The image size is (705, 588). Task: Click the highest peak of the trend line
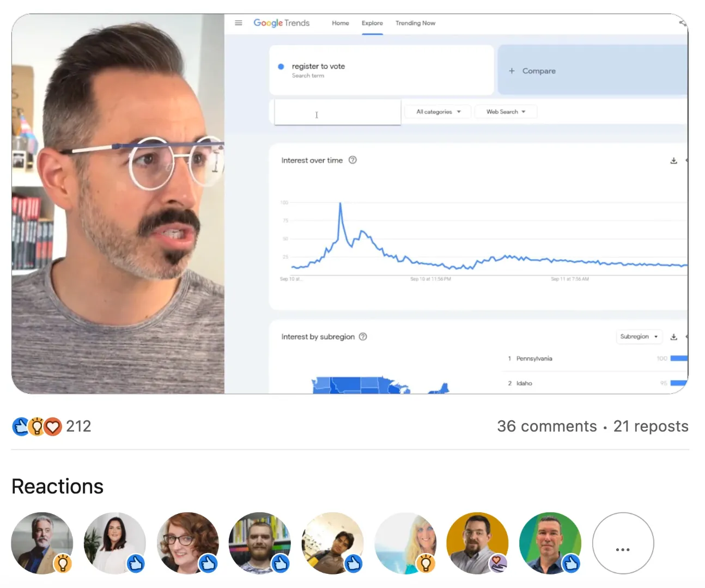(x=341, y=204)
